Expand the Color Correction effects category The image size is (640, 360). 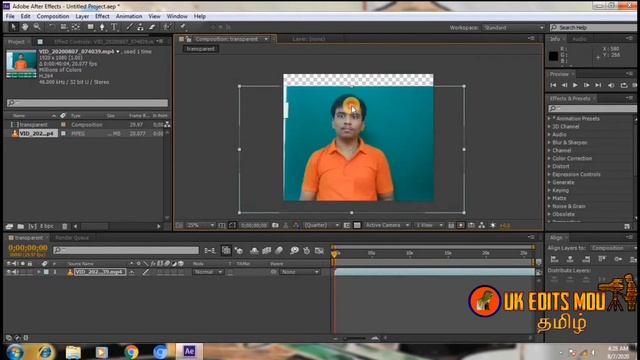click(x=549, y=158)
